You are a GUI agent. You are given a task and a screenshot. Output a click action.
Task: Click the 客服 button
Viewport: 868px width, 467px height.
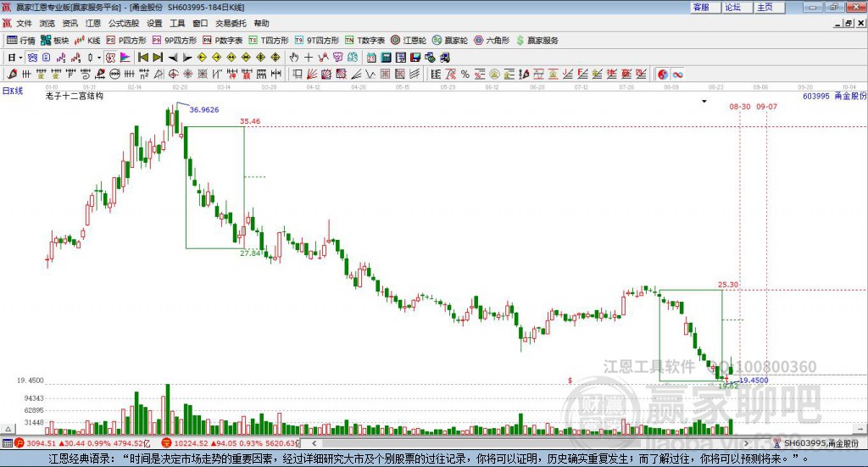pos(704,7)
